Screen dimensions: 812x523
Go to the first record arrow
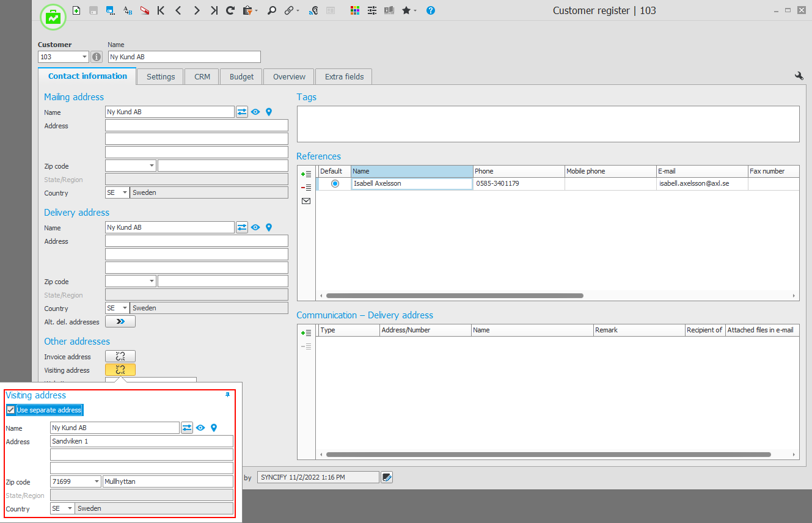pos(161,10)
